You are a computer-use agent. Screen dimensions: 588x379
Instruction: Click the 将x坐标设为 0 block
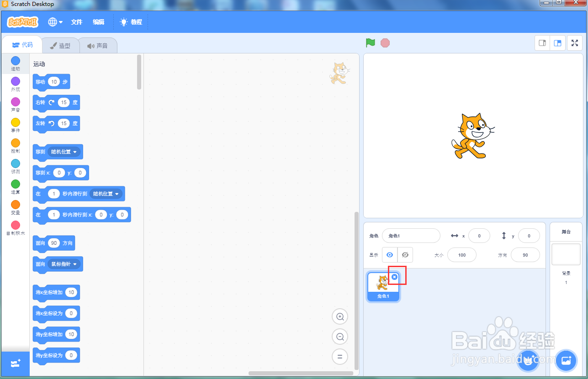click(x=56, y=314)
